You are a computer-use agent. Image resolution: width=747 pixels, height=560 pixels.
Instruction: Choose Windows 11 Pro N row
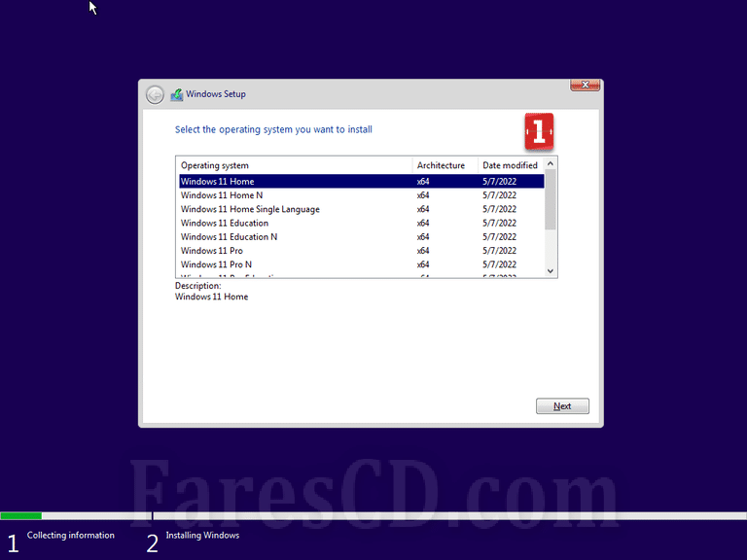click(x=362, y=264)
